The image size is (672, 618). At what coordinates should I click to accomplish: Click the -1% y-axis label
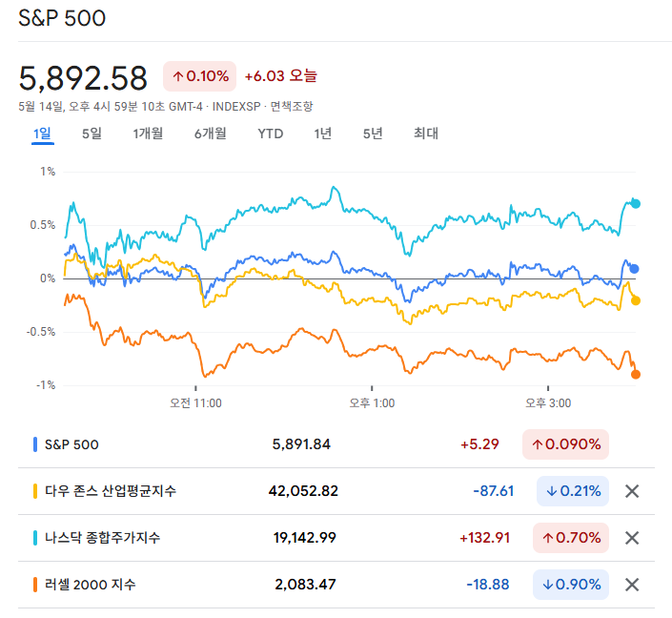(46, 385)
